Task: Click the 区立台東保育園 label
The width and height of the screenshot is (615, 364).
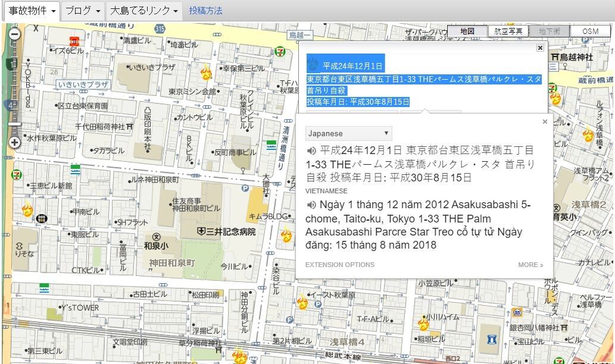Action: coord(83,106)
